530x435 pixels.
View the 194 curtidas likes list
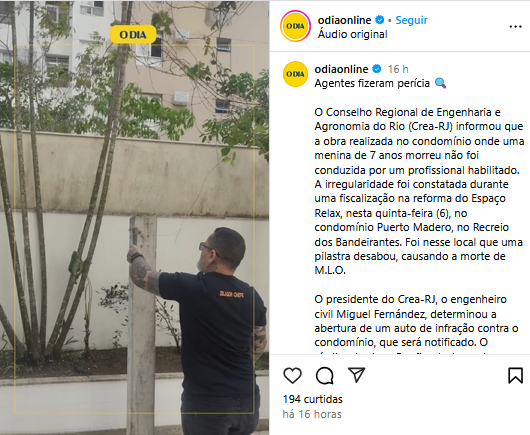coord(313,399)
